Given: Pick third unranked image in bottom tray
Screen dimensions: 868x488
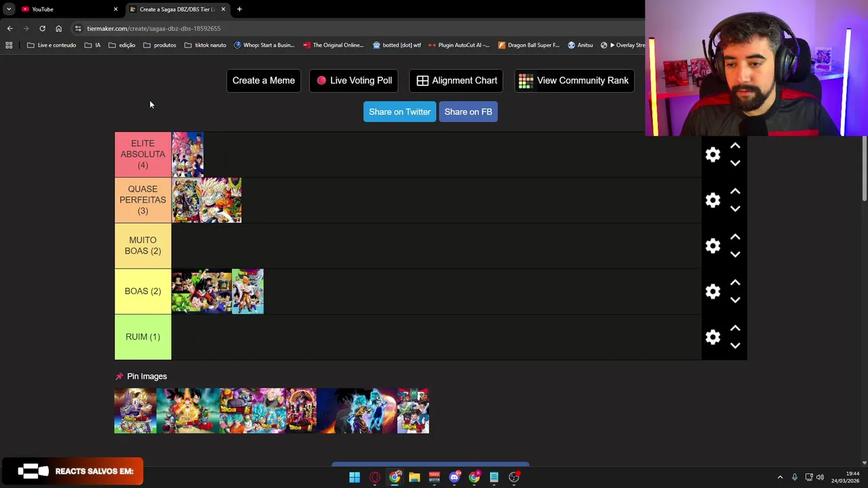Looking at the screenshot, I should point(235,411).
